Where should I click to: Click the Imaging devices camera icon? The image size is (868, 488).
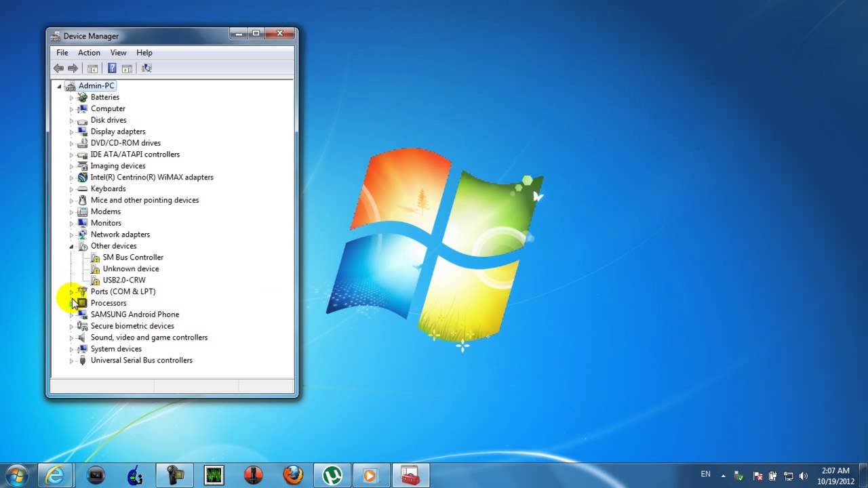pos(82,166)
